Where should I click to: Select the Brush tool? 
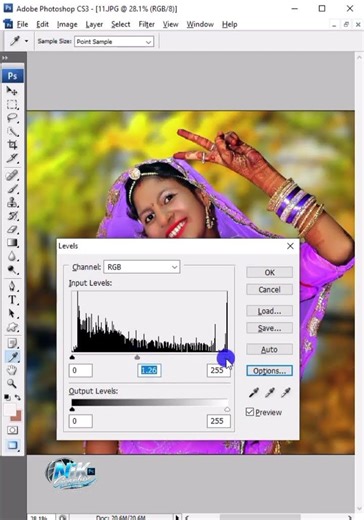(12, 189)
